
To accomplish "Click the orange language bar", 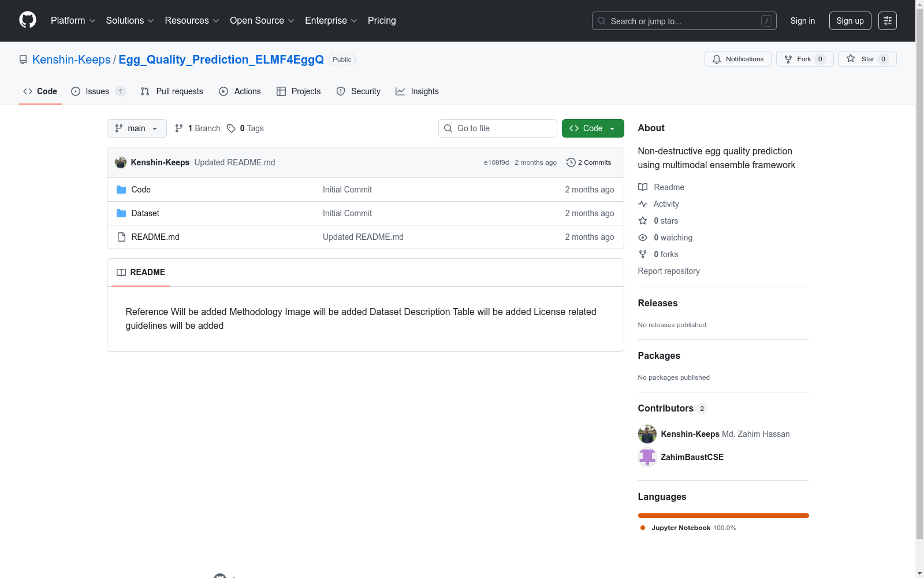I will coord(724,516).
